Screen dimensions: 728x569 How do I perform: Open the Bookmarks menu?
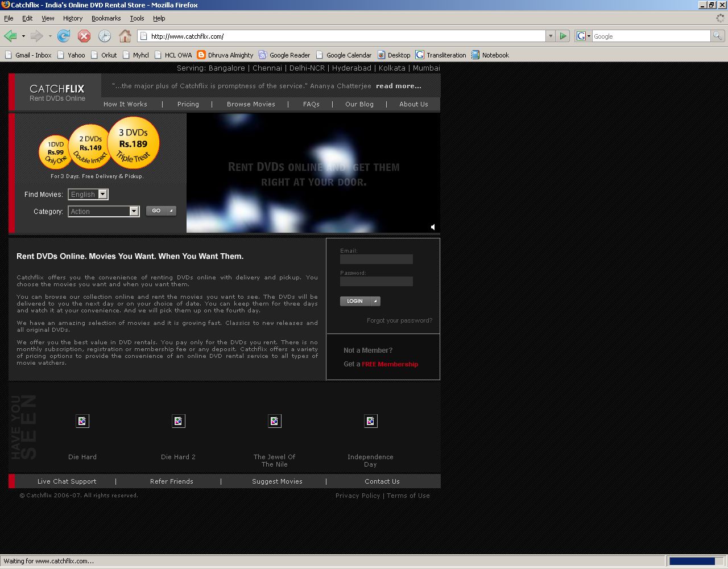click(106, 18)
